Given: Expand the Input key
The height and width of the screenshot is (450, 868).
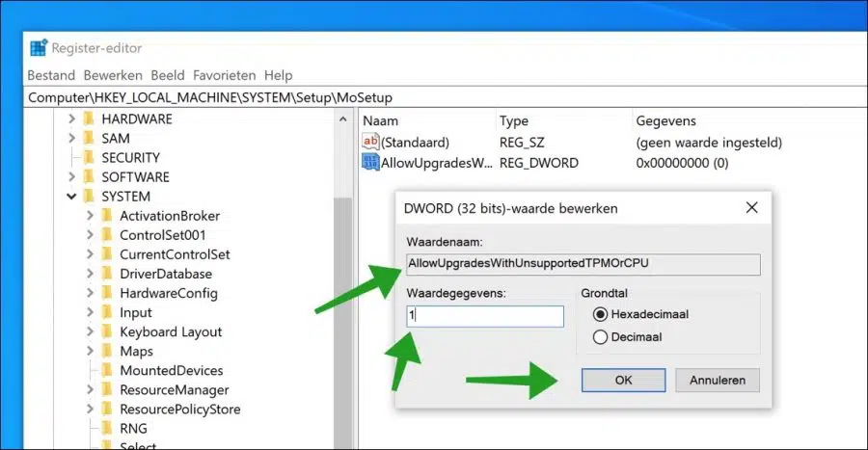Looking at the screenshot, I should (91, 312).
